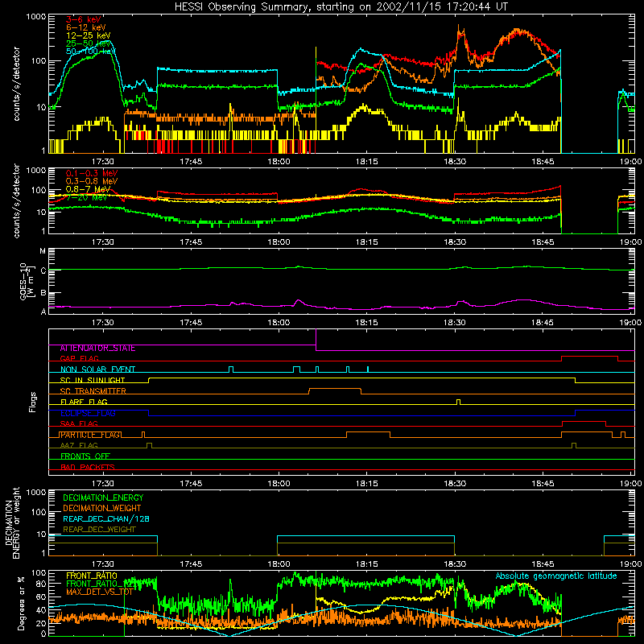Click the SAA_FLAG label
This screenshot has height=644, width=644.
click(x=79, y=424)
